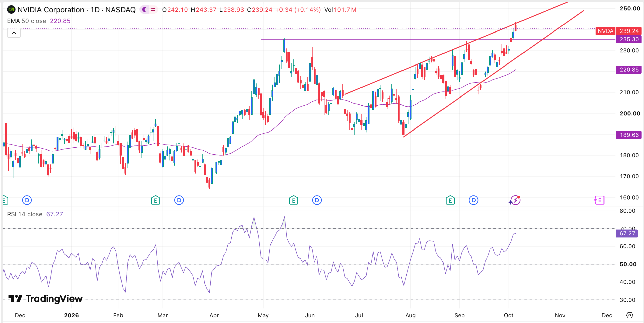Click the NVDA price label 239.24

click(x=619, y=31)
